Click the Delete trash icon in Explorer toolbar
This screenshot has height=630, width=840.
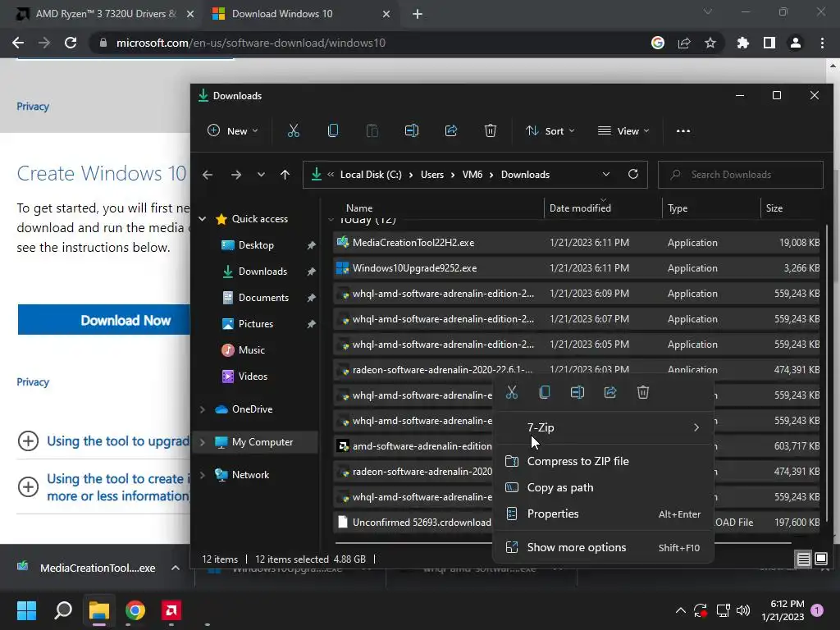(x=491, y=130)
